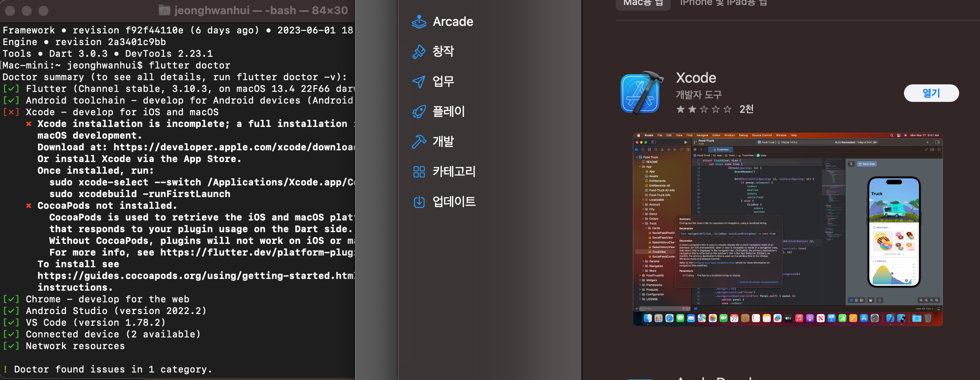Click the 'flutter doctor' command in Terminal prompt
Viewport: 980px width, 380px height.
pos(189,66)
